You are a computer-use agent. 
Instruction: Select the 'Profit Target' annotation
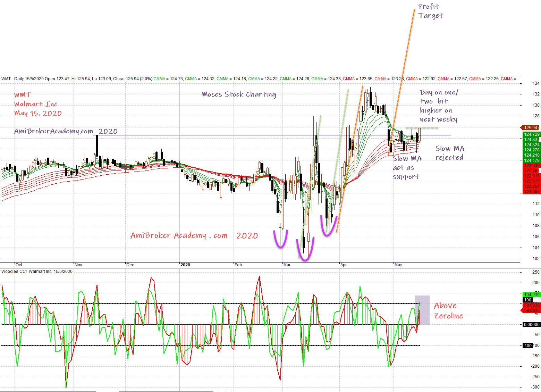430,11
